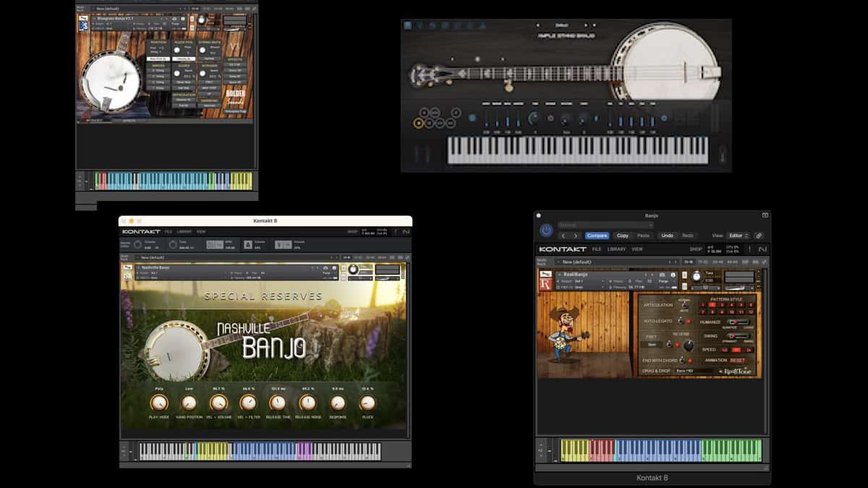Click the NI logo in RealiBanjo Kontakt header
This screenshot has height=488, width=868.
click(x=762, y=249)
